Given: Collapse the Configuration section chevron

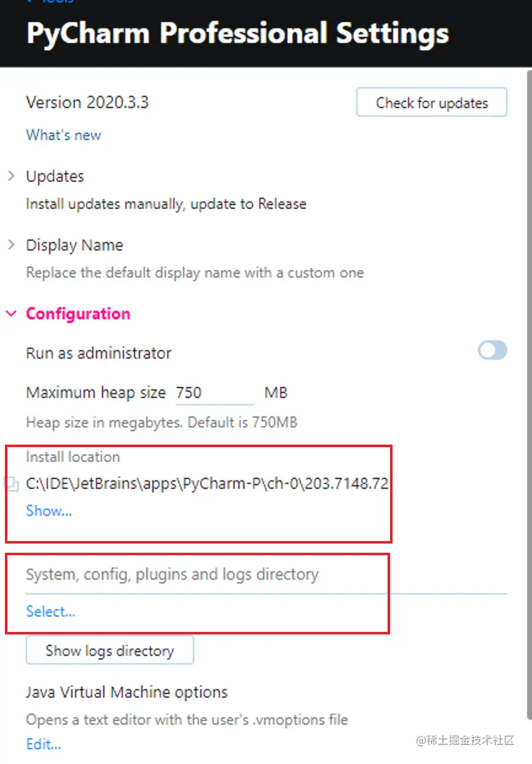Looking at the screenshot, I should pyautogui.click(x=11, y=314).
